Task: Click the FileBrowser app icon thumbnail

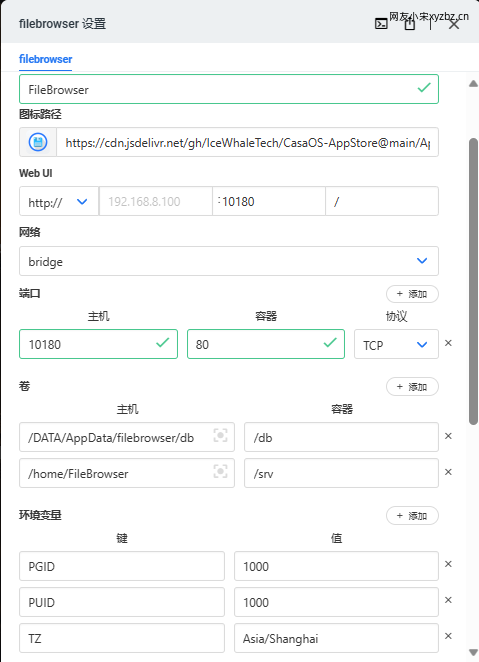Action: 38,142
